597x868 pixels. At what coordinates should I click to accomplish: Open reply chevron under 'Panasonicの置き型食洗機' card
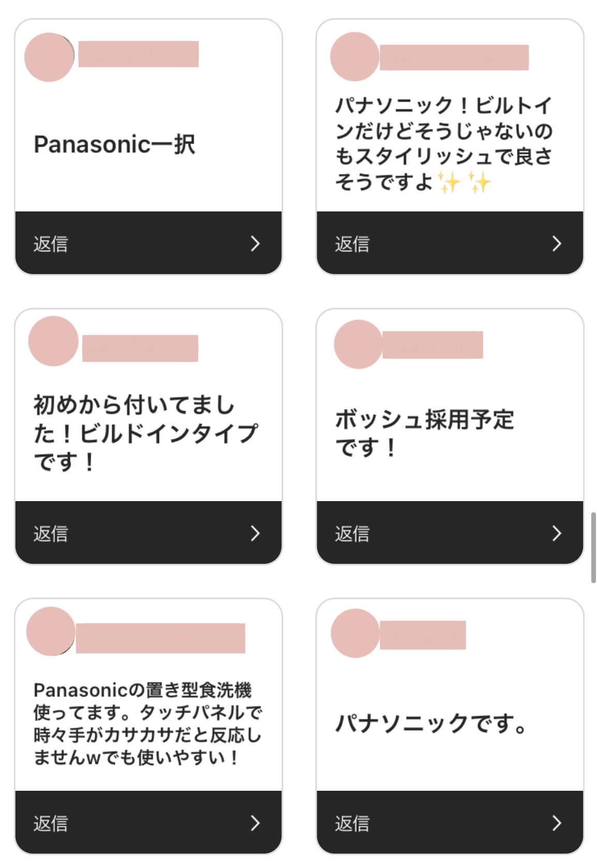255,822
